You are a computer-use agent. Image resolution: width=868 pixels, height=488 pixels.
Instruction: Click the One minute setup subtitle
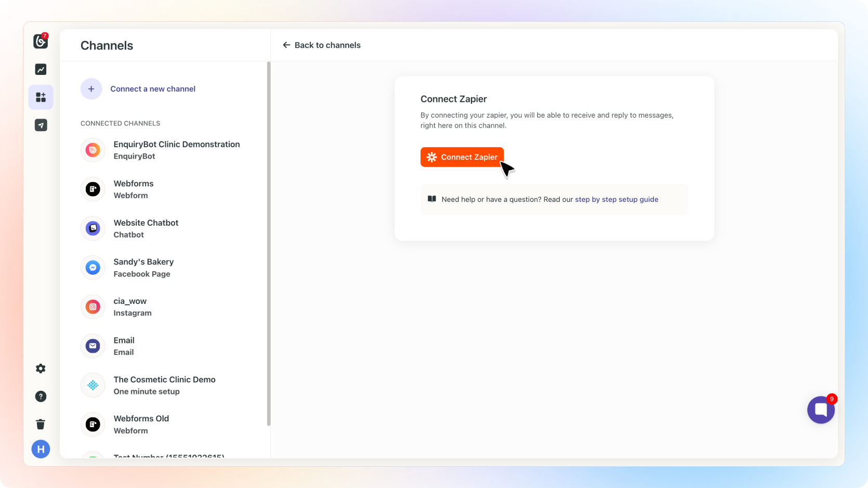pos(147,392)
